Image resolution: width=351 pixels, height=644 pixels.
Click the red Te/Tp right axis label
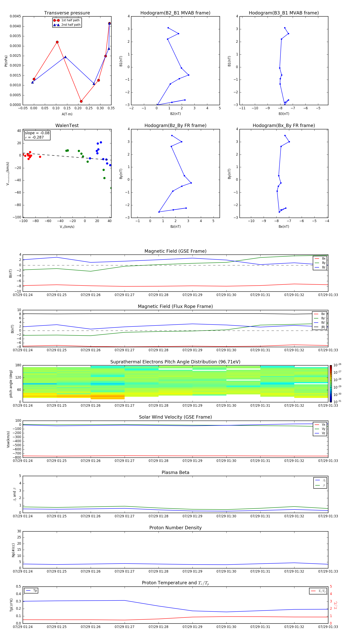(336, 605)
